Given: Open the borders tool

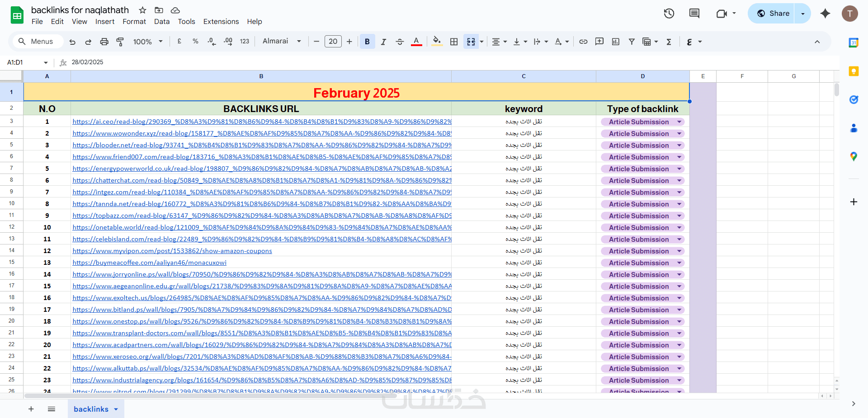Looking at the screenshot, I should (454, 42).
